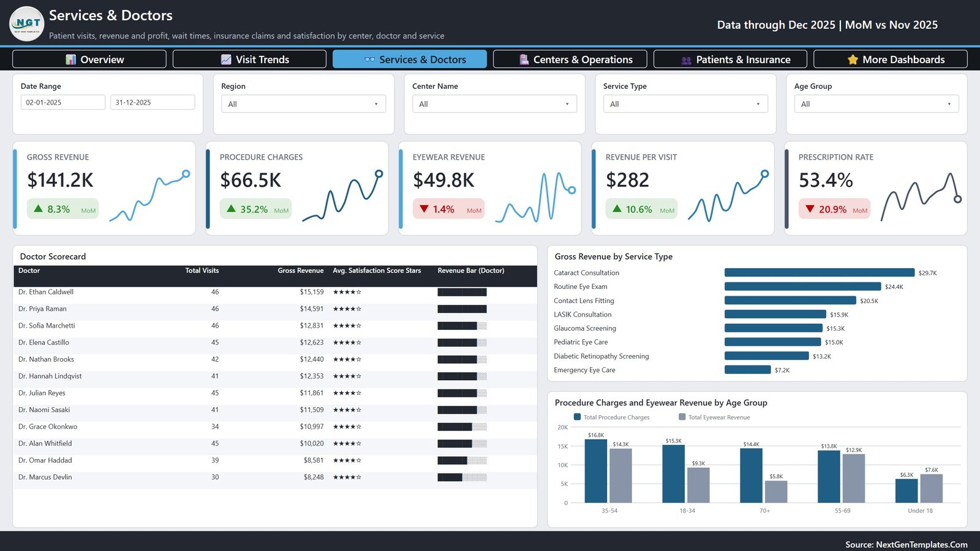Image resolution: width=980 pixels, height=551 pixels.
Task: Open the Service Type dropdown
Action: [x=685, y=104]
